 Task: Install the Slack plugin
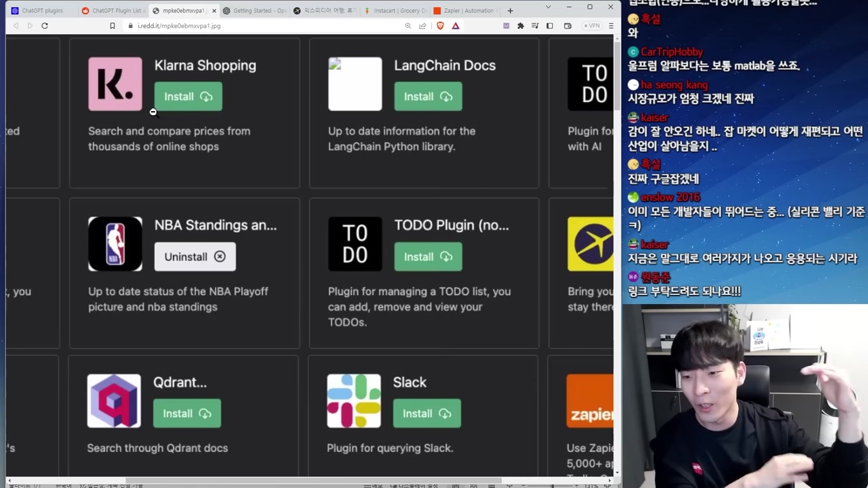pyautogui.click(x=427, y=413)
